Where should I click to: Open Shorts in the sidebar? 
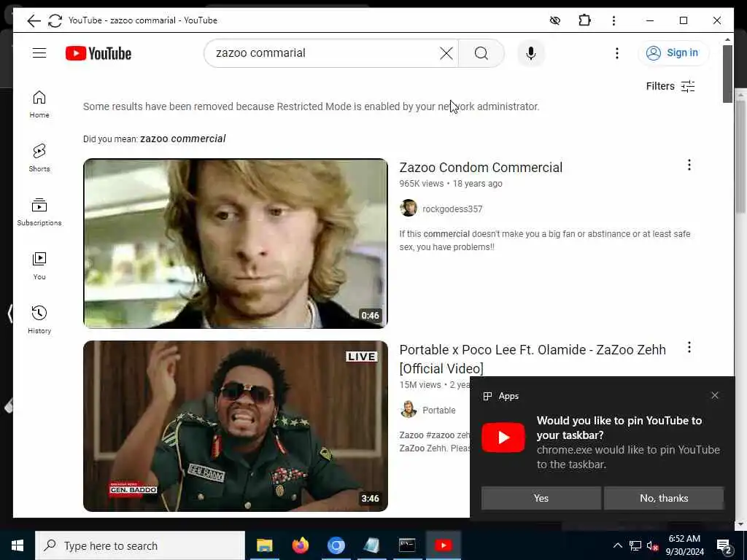pyautogui.click(x=39, y=158)
